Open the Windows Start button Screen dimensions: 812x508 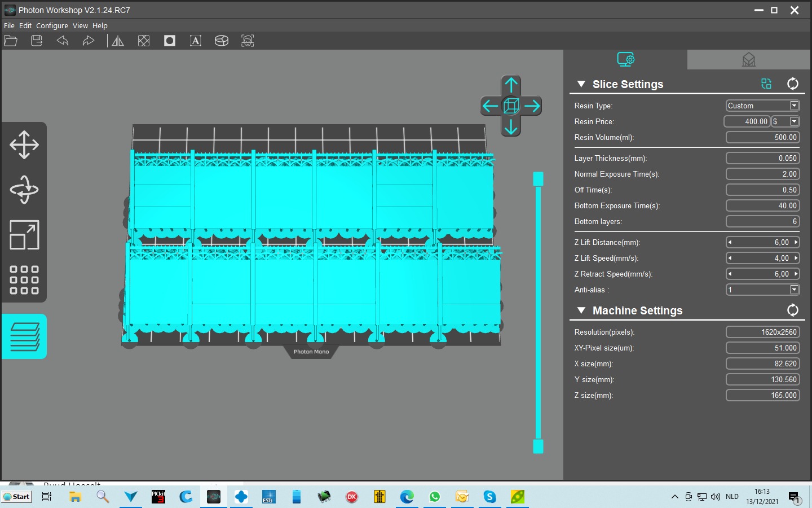17,497
